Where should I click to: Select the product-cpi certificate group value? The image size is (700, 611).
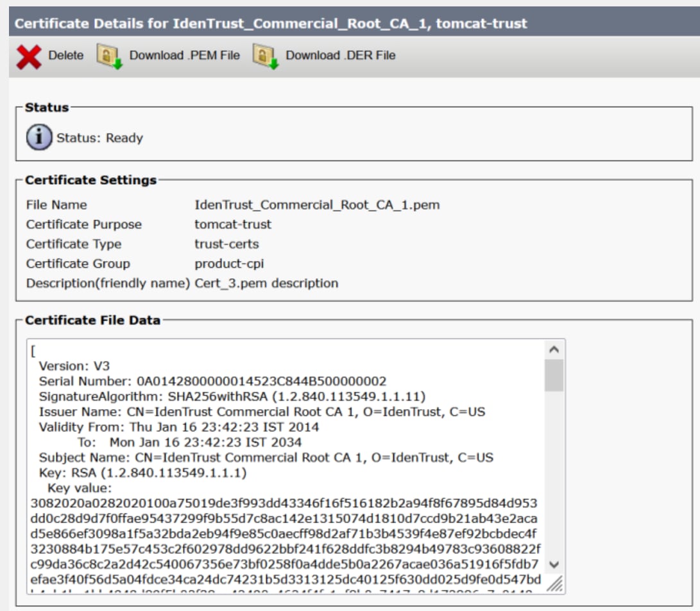229,264
